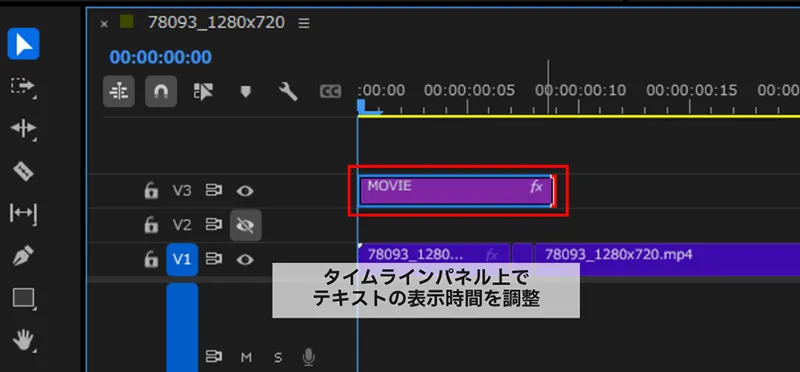Select the Selection tool arrow
The width and height of the screenshot is (800, 372).
click(x=23, y=44)
